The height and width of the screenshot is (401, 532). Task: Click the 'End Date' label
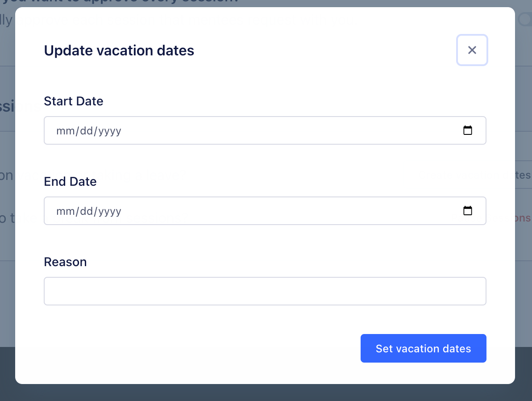click(x=70, y=181)
